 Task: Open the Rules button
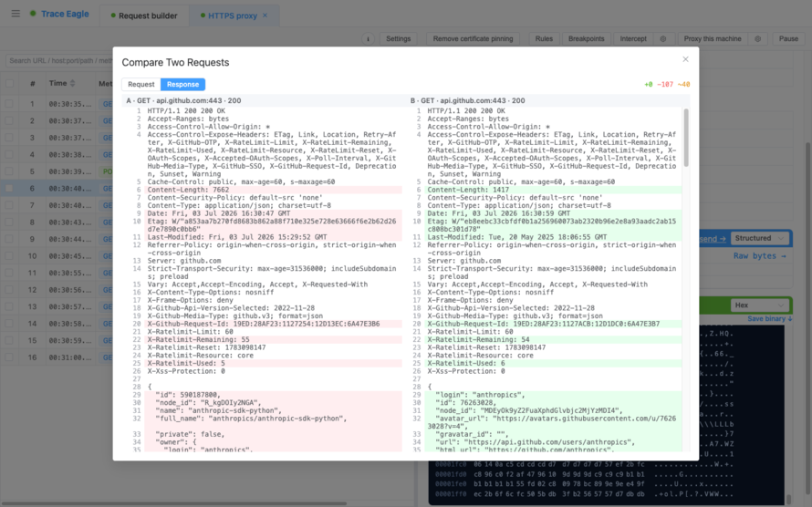tap(544, 39)
